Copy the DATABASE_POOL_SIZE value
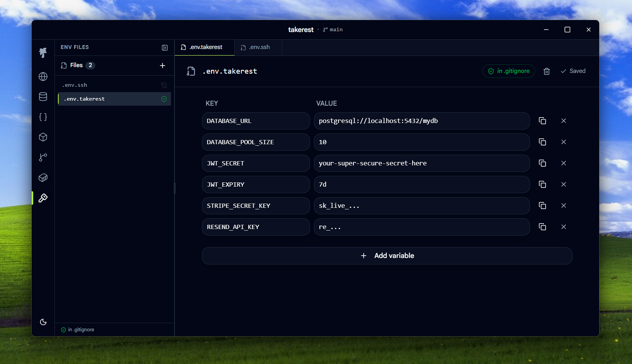632x364 pixels. click(542, 142)
